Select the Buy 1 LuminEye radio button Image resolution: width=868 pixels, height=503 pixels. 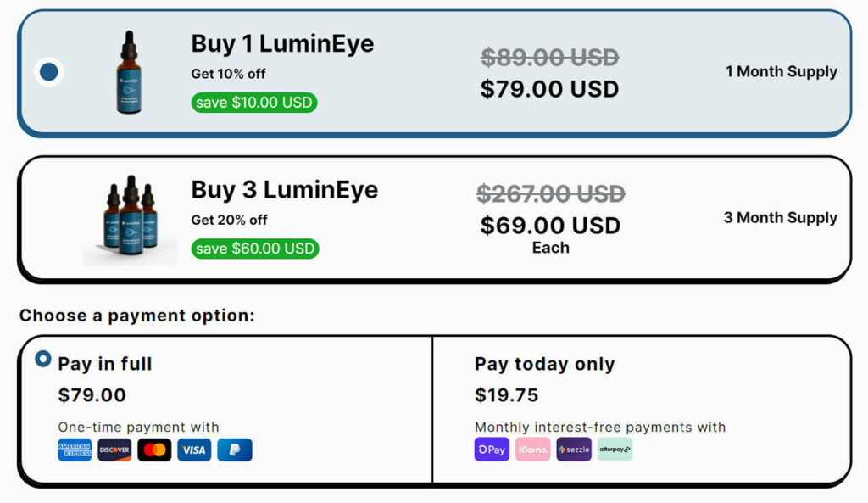point(49,71)
